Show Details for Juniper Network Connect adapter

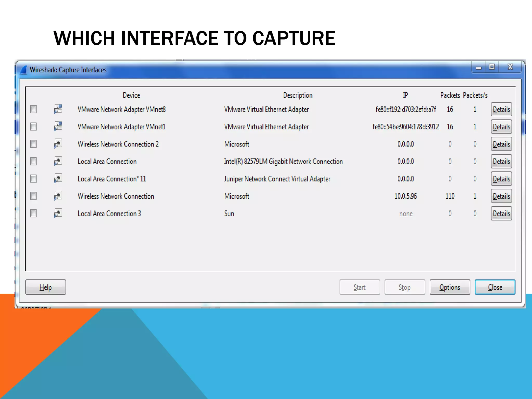(501, 179)
